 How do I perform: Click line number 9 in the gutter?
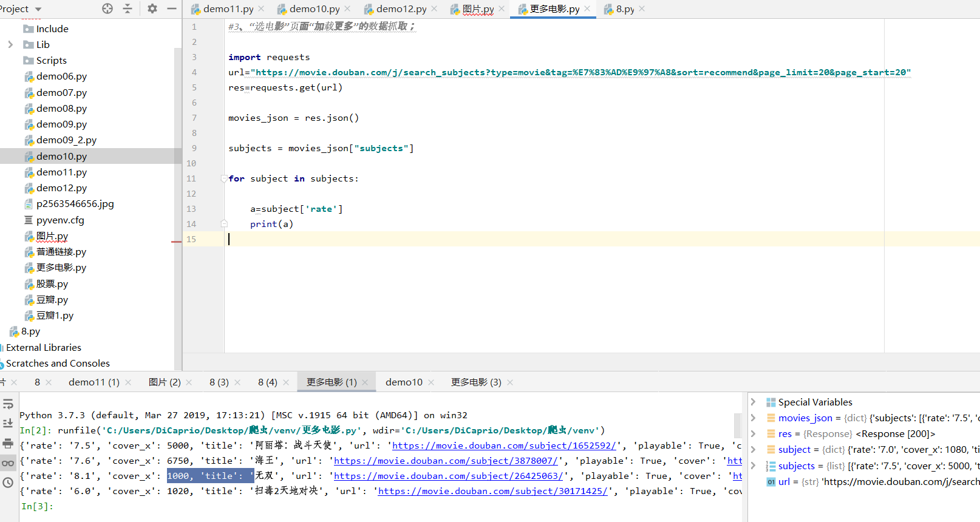(194, 148)
